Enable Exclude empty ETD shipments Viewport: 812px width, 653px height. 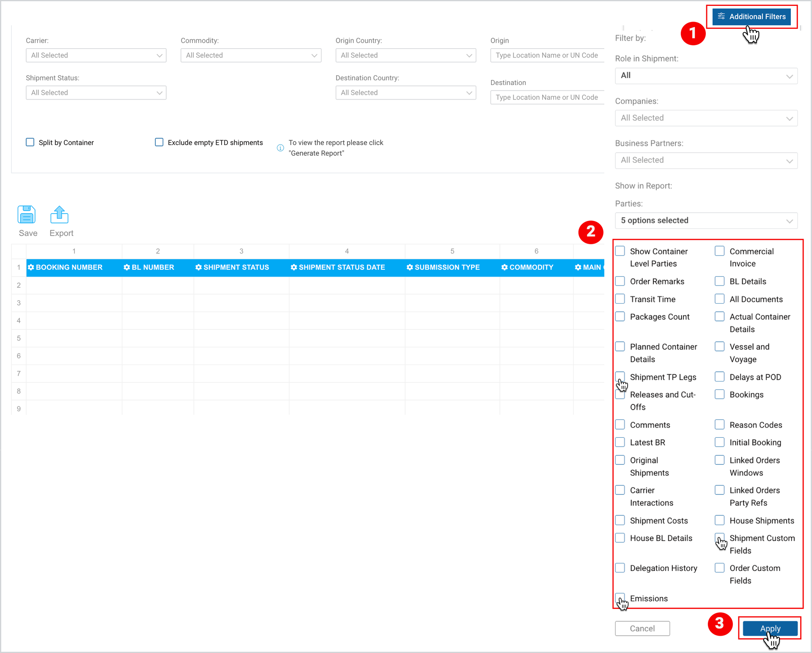(159, 142)
